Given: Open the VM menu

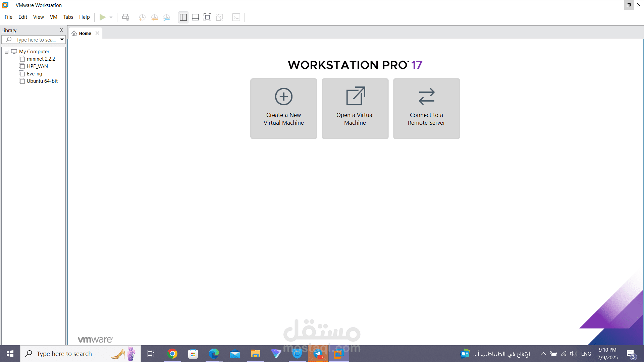Looking at the screenshot, I should 54,17.
